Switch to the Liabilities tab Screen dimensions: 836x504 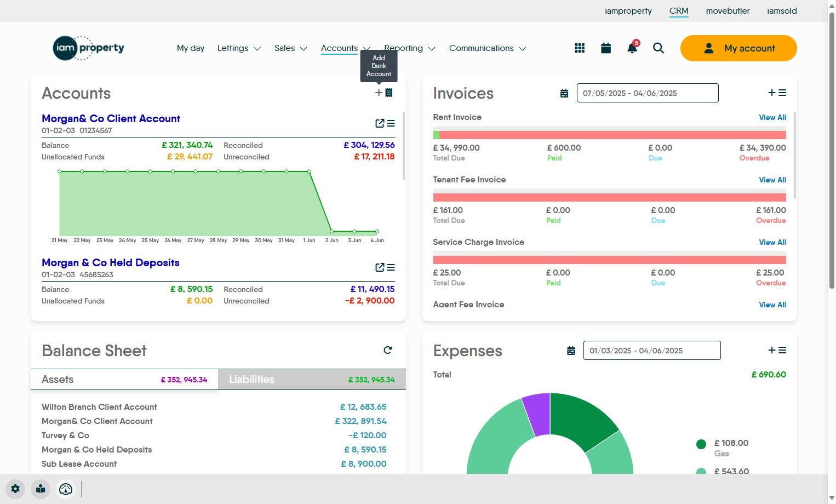click(x=312, y=379)
